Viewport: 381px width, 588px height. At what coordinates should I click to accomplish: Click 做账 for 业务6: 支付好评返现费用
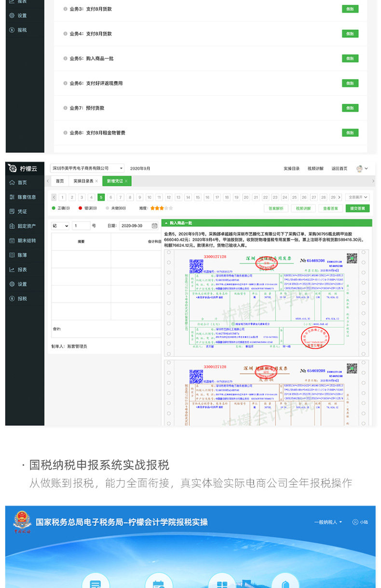[x=350, y=83]
